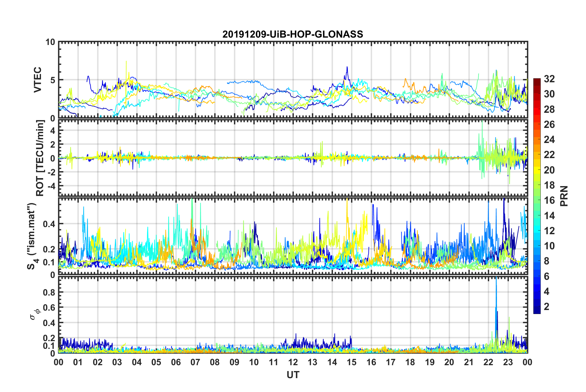Click x-axis tick label 06
Image resolution: width=586 pixels, height=392 pixels.
tap(176, 362)
